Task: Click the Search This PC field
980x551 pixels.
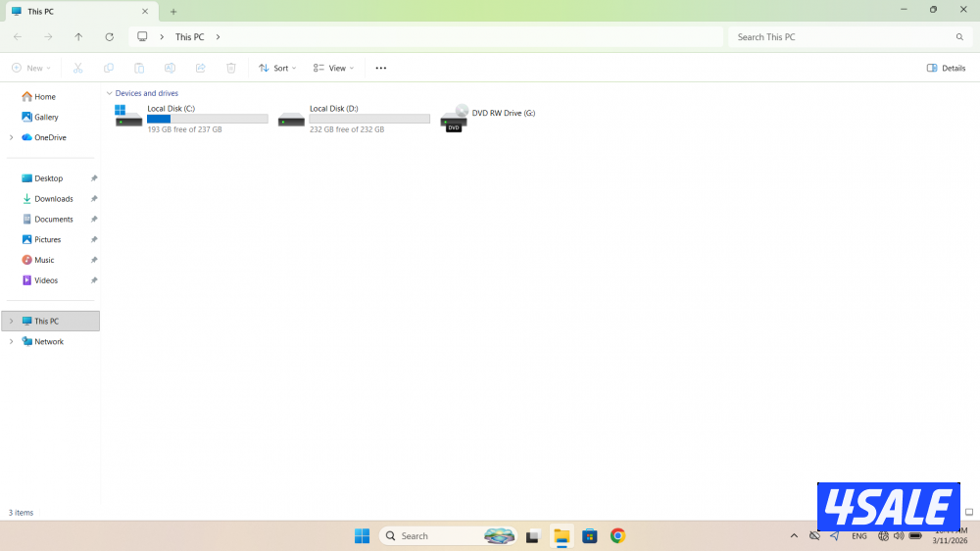Action: (x=843, y=37)
